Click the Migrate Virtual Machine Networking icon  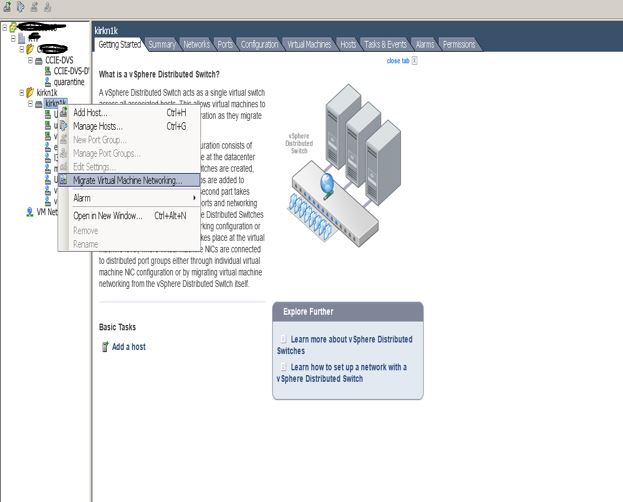[64, 180]
